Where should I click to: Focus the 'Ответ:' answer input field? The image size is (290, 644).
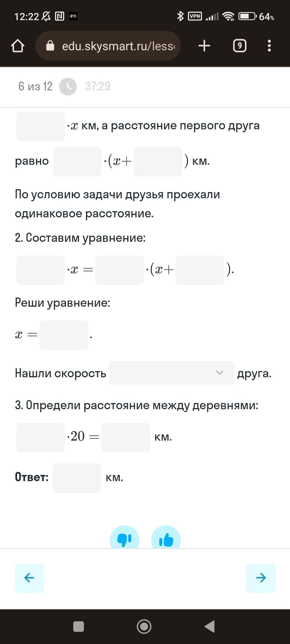77,478
